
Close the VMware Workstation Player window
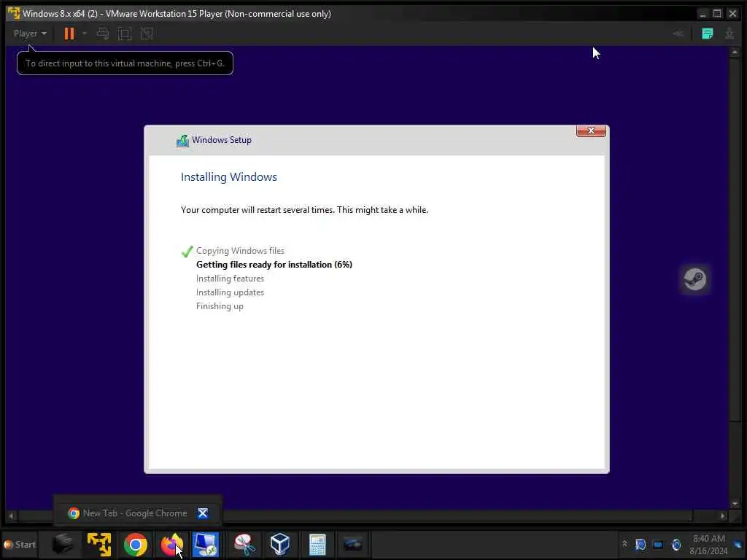[x=732, y=13]
